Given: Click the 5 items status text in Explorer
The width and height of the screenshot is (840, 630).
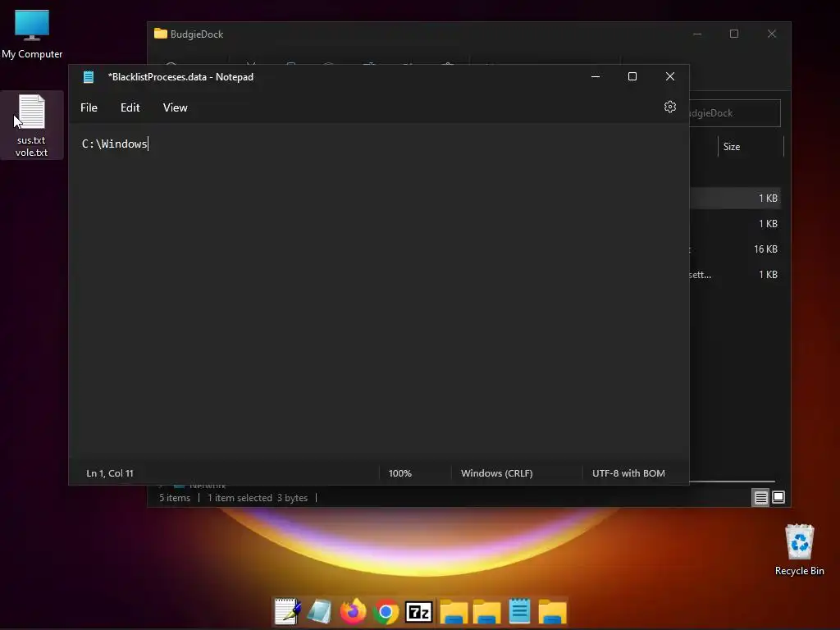Looking at the screenshot, I should tap(175, 498).
